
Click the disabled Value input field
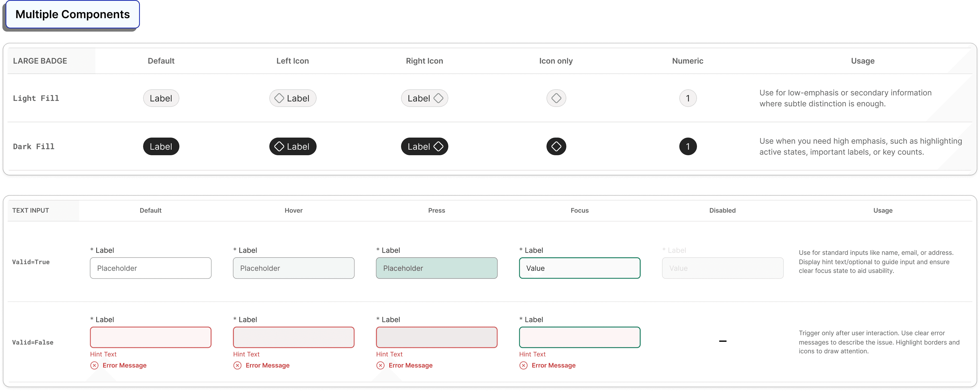pos(722,268)
